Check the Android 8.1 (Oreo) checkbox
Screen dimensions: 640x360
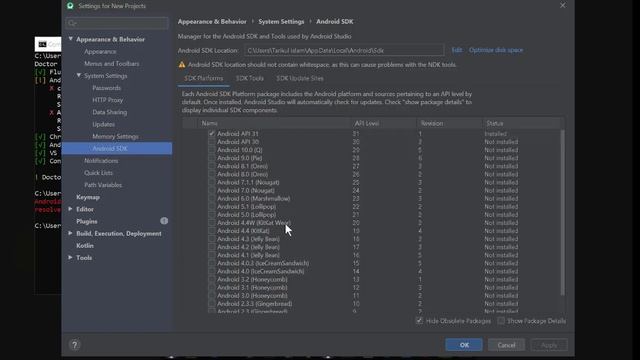[x=211, y=166]
